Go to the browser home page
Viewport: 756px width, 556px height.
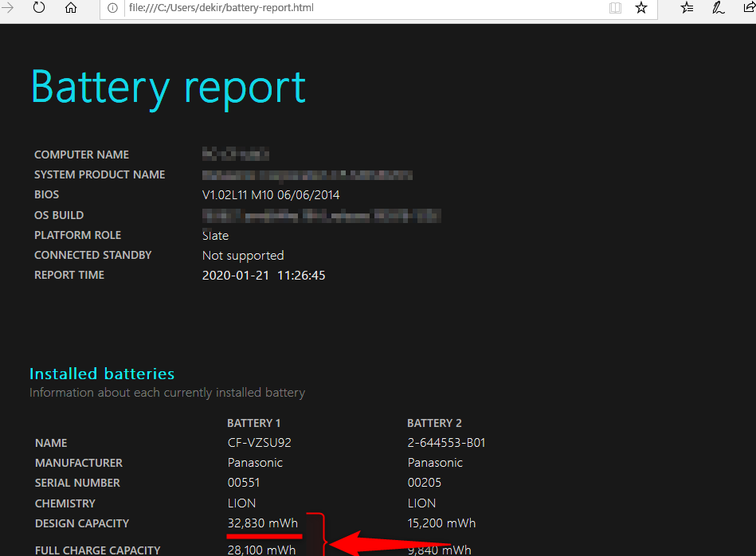coord(71,8)
